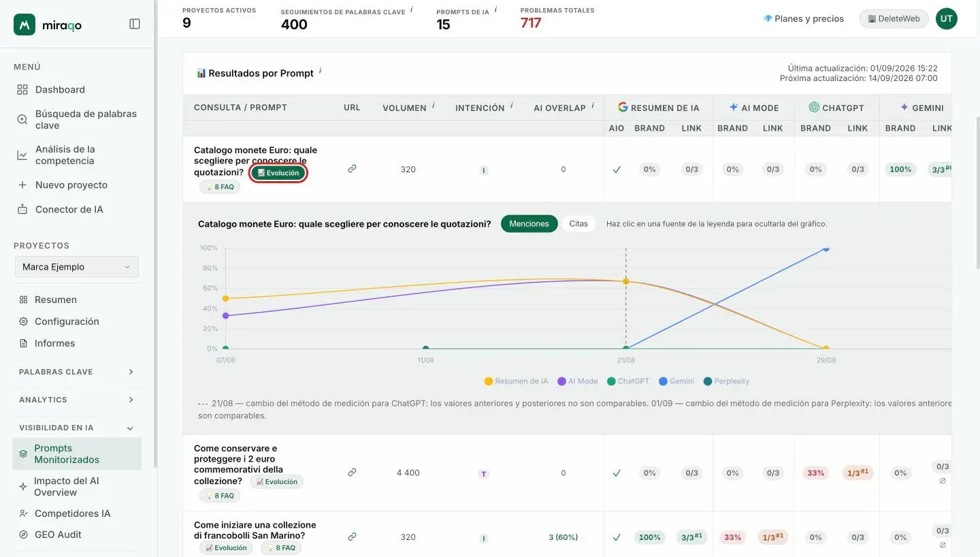
Task: Switch chart to Menciones tab
Action: (529, 223)
